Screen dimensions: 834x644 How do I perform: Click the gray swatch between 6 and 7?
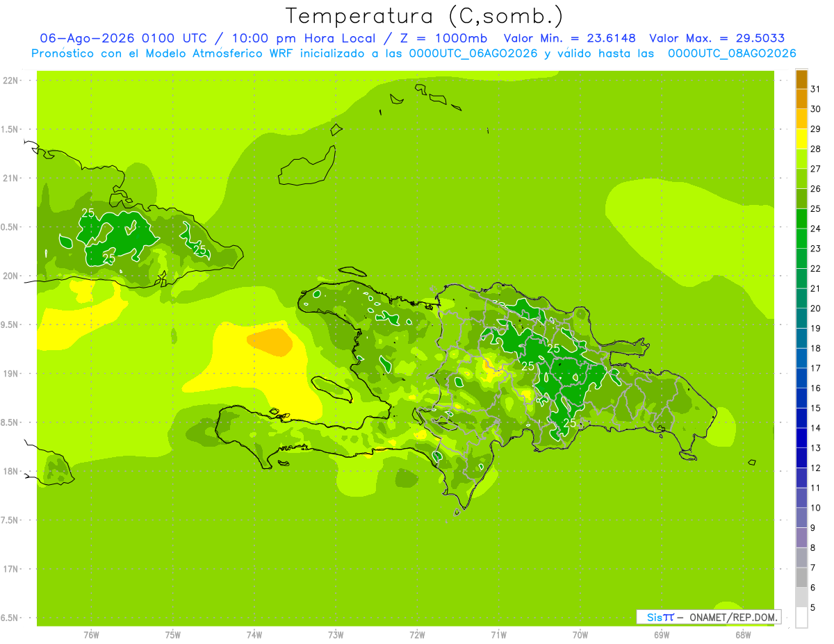click(801, 577)
